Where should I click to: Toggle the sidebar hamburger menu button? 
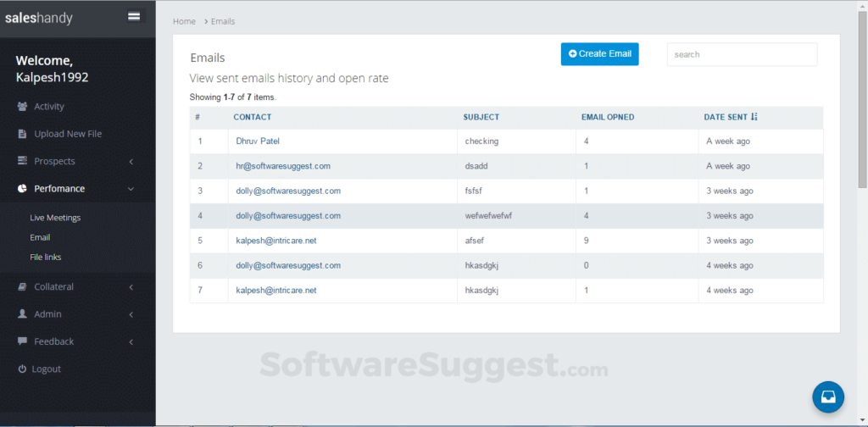click(x=134, y=16)
